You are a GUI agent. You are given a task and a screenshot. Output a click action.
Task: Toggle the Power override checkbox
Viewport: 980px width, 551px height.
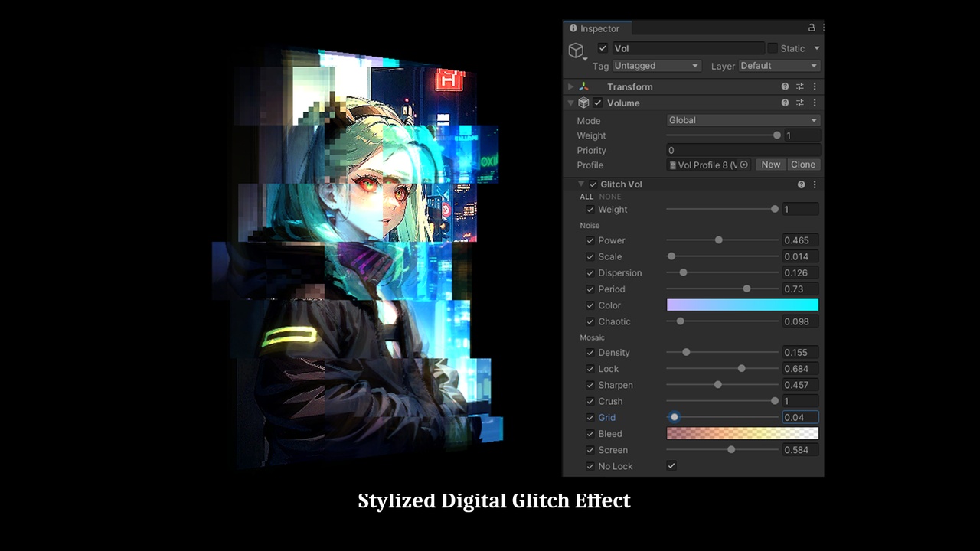pyautogui.click(x=590, y=240)
